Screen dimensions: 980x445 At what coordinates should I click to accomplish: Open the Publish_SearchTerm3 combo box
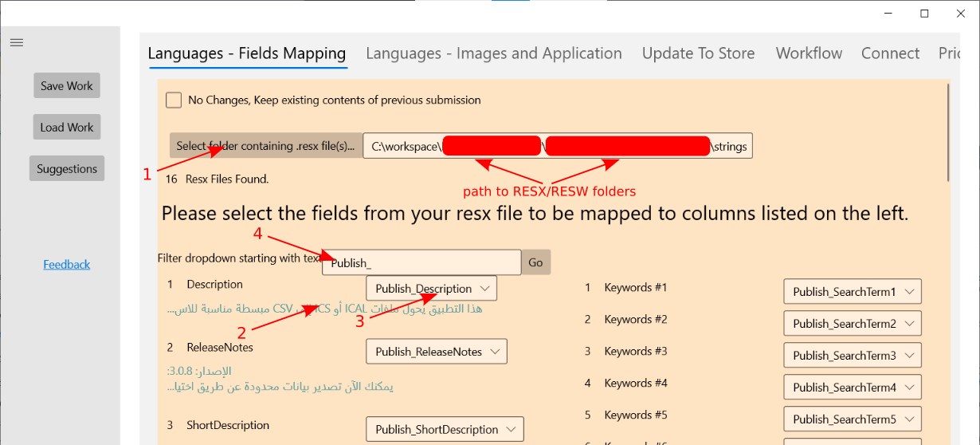click(x=853, y=356)
